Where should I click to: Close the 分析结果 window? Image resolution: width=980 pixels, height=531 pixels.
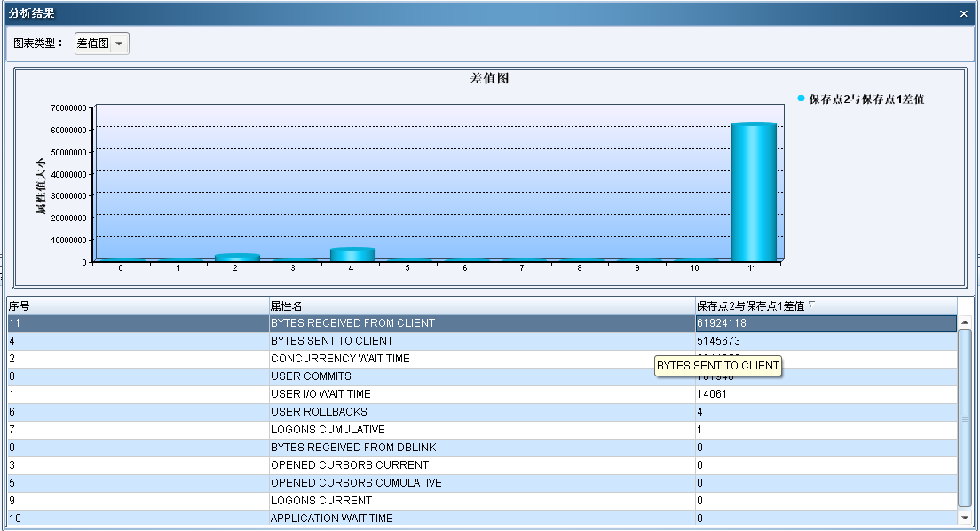(x=964, y=14)
